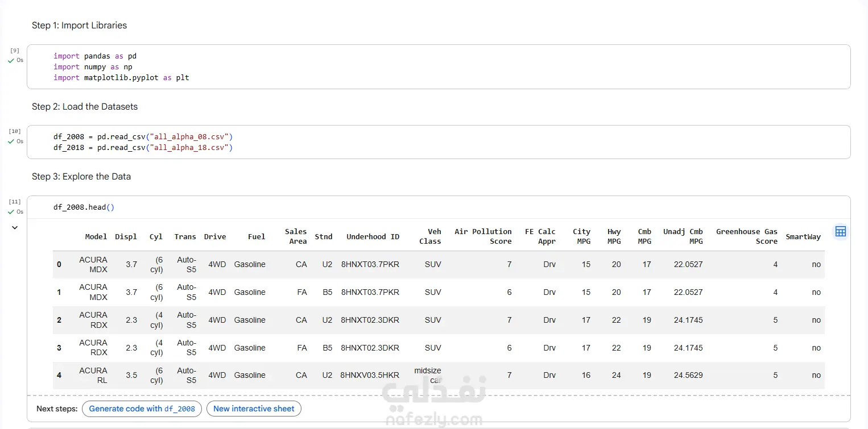Click the df_2008.head() code line
868x429 pixels.
click(84, 207)
